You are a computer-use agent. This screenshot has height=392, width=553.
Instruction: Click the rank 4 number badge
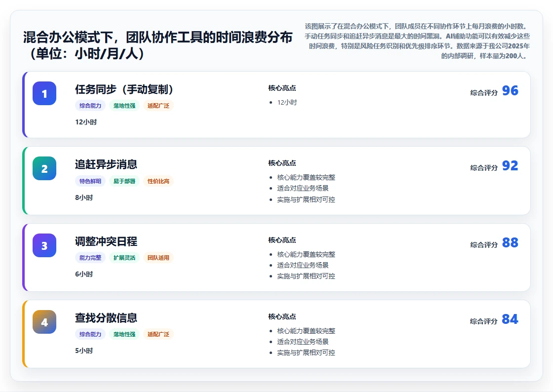44,322
